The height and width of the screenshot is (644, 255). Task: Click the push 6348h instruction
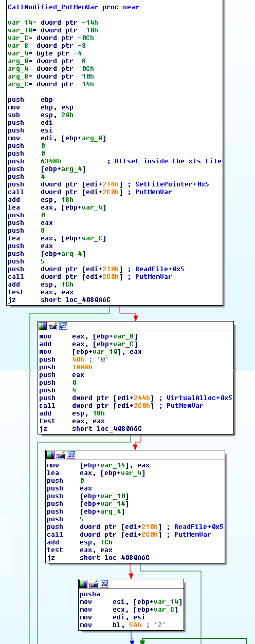(x=34, y=161)
